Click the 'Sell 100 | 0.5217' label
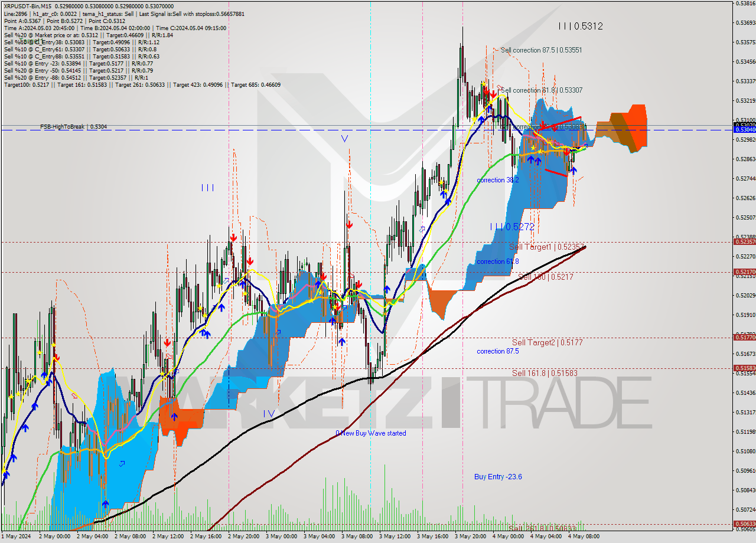 tap(546, 276)
